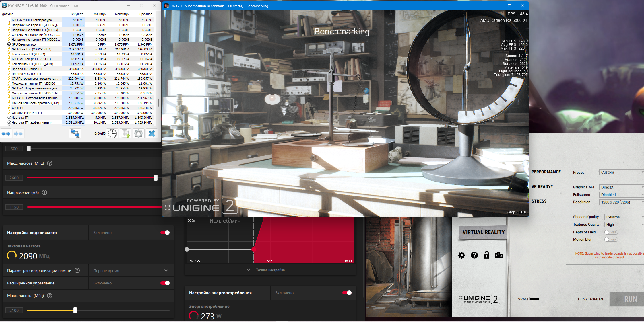Disable Настройка энергопотребления switch

347,293
